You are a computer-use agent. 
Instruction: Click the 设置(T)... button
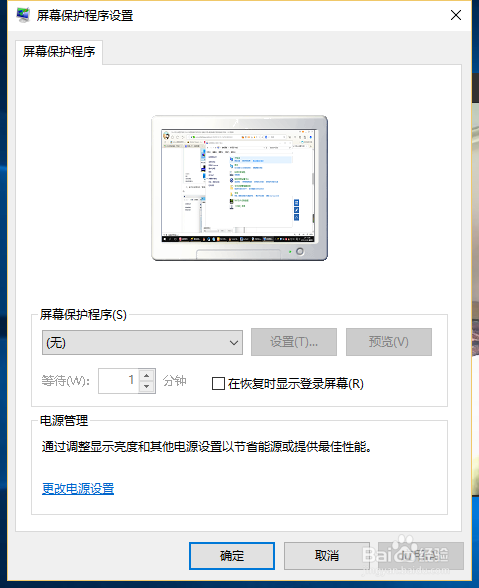[x=294, y=342]
